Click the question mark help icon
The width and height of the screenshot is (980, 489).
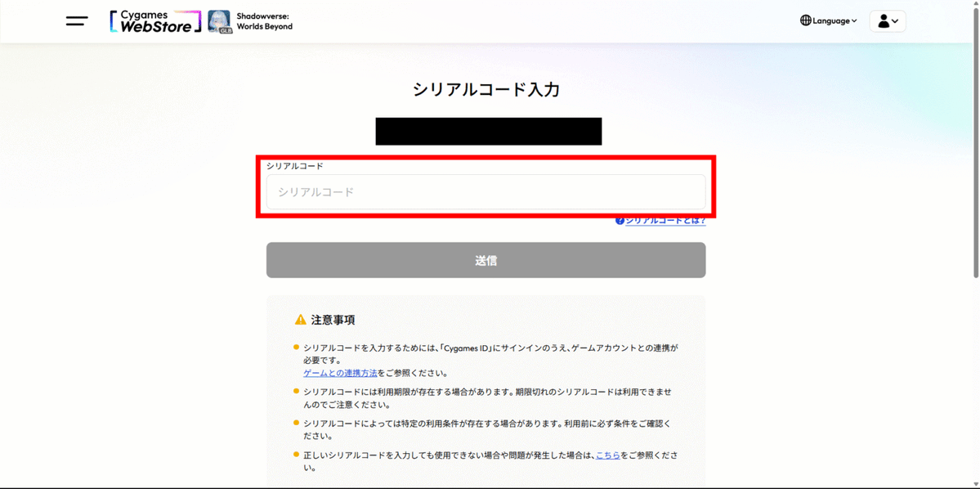point(620,221)
